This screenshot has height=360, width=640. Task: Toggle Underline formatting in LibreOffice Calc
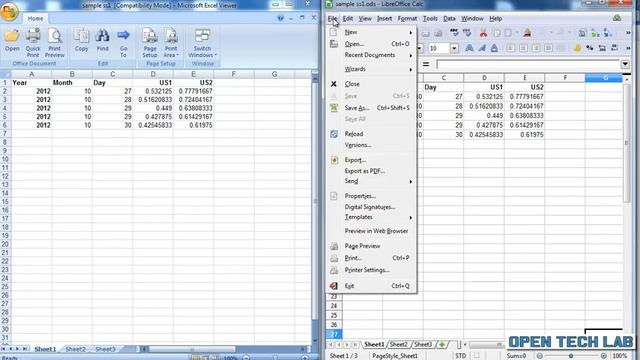pos(494,48)
